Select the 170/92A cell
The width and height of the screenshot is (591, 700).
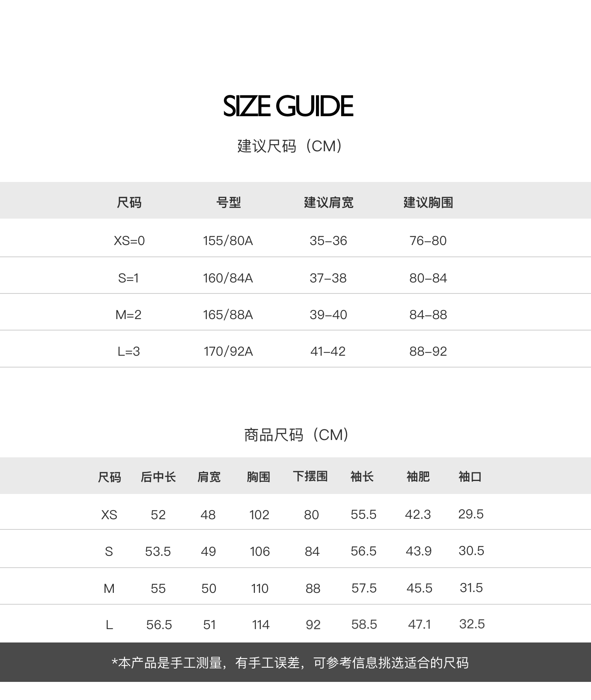pos(228,351)
